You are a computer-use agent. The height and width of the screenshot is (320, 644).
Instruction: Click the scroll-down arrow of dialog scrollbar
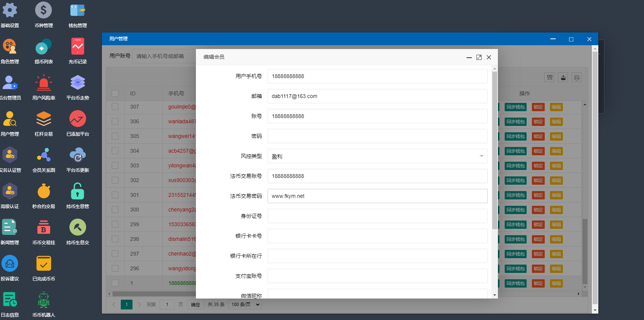[x=495, y=295]
